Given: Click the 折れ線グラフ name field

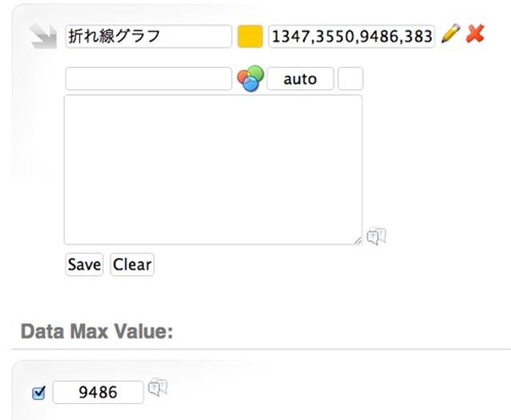Looking at the screenshot, I should coord(148,36).
